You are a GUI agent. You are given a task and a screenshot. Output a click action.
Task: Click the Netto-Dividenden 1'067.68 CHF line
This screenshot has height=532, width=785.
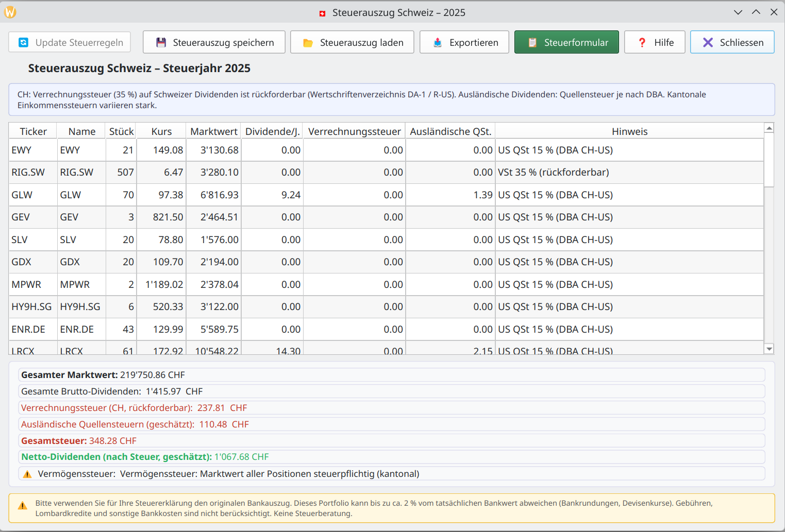click(392, 457)
